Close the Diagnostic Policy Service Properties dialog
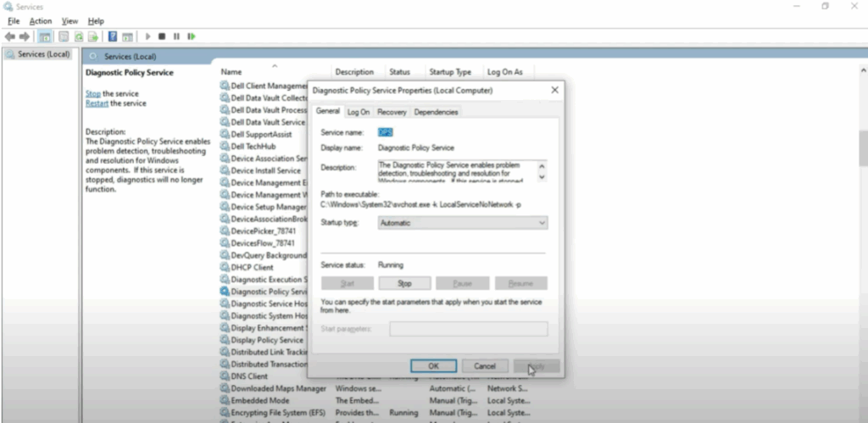Screen dimensions: 868x423 [554, 90]
